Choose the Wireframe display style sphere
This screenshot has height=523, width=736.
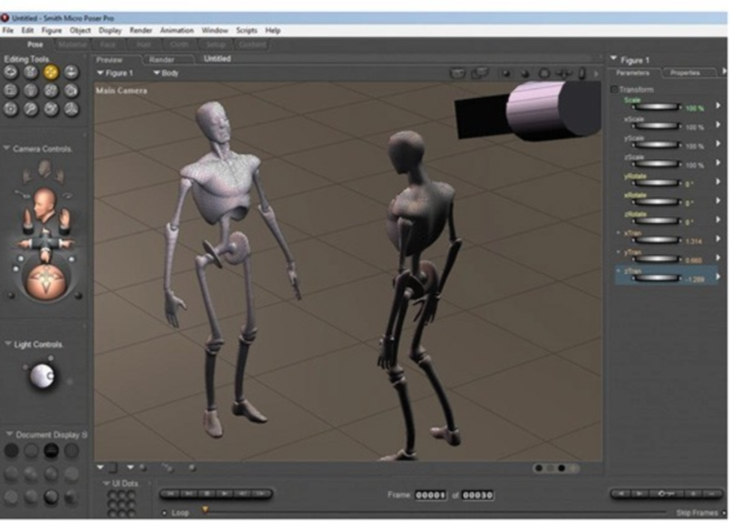click(51, 451)
